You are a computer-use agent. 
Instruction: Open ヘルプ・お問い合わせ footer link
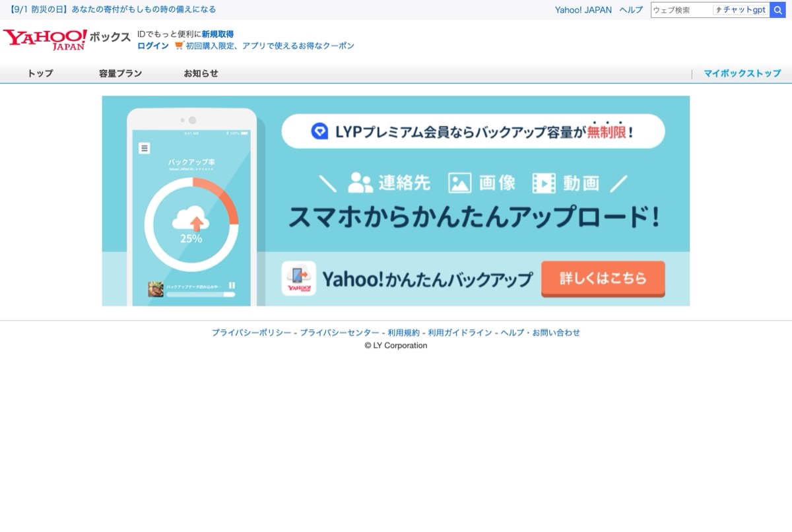(541, 333)
